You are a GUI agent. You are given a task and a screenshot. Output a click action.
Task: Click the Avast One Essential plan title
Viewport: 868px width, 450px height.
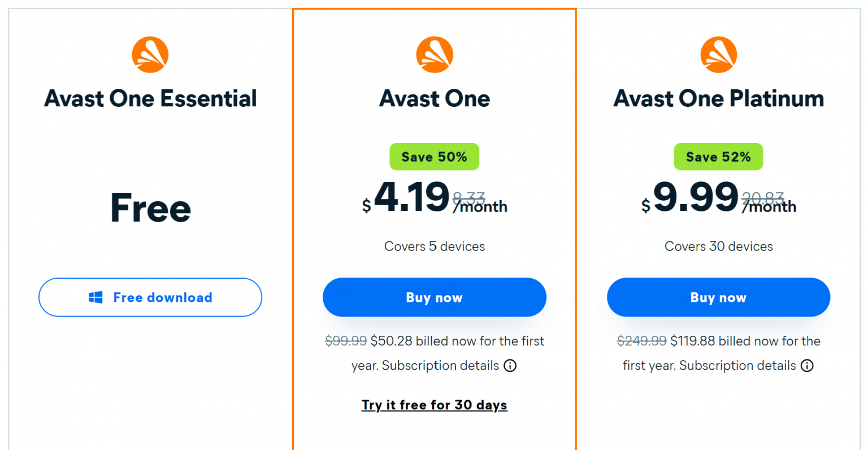click(x=150, y=98)
